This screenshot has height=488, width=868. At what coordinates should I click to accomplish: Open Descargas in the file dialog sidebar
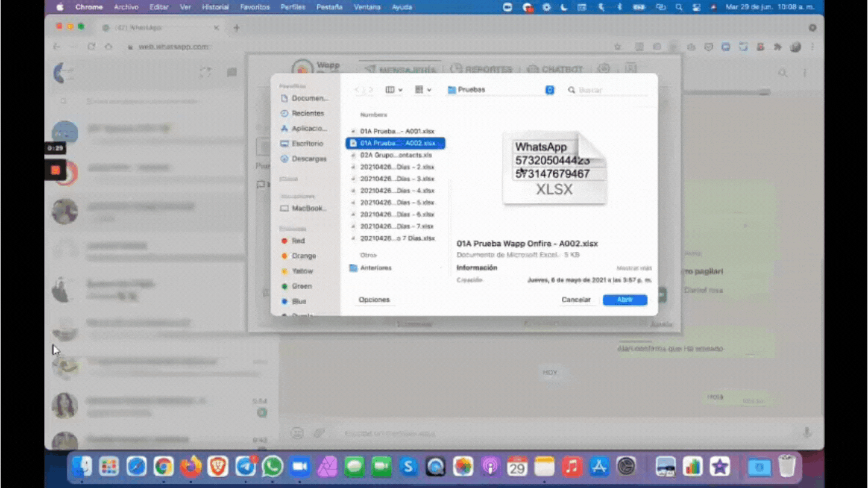tap(304, 158)
